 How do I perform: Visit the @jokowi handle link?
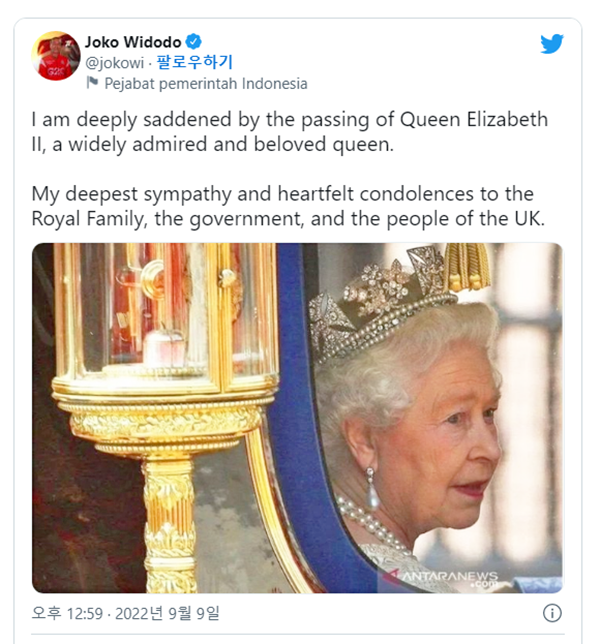point(115,63)
